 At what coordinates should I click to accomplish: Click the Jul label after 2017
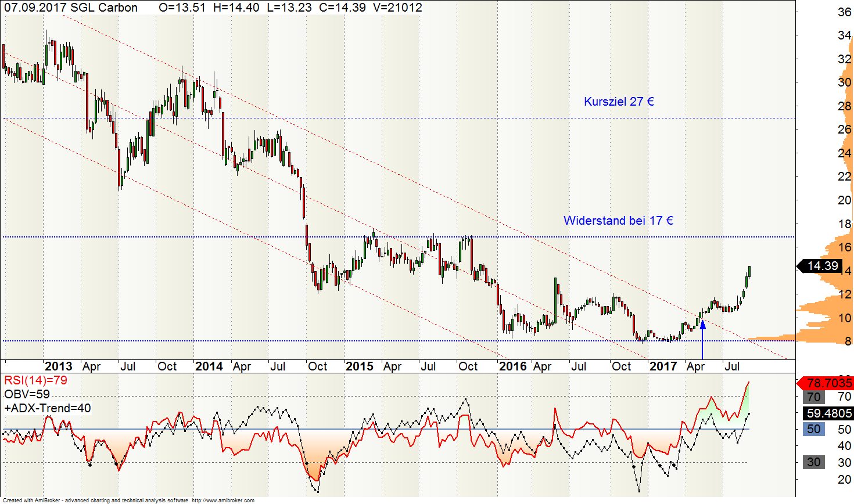733,366
